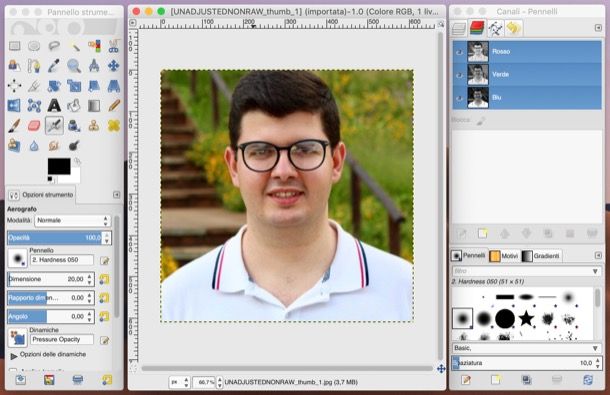Open the brush filtro tag dropdown
610x395 pixels.
595,271
